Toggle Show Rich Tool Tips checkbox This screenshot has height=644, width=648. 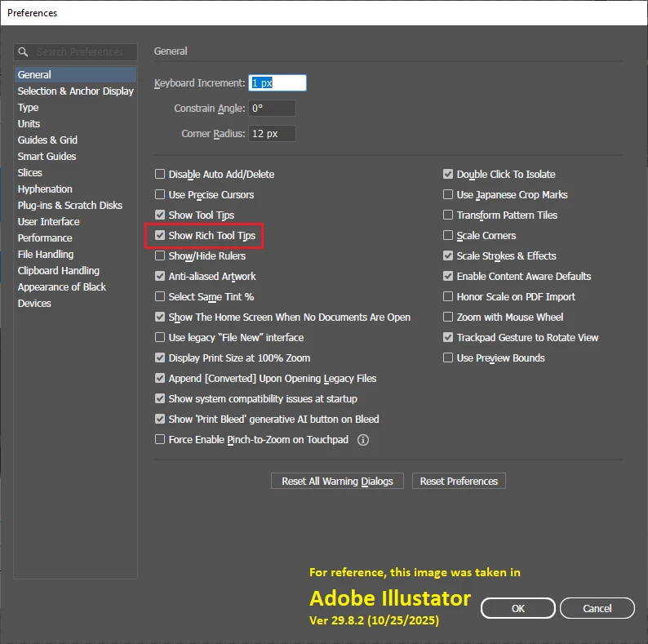tap(160, 235)
